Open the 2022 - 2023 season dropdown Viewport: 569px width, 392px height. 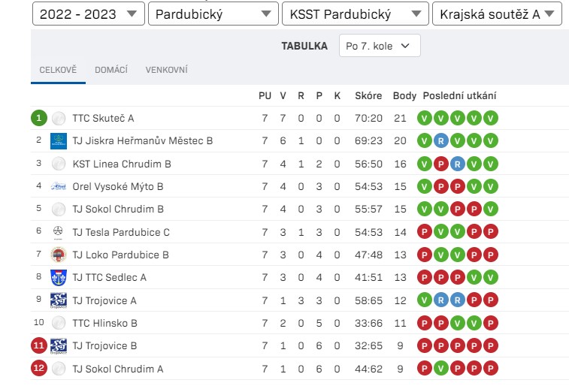point(89,14)
